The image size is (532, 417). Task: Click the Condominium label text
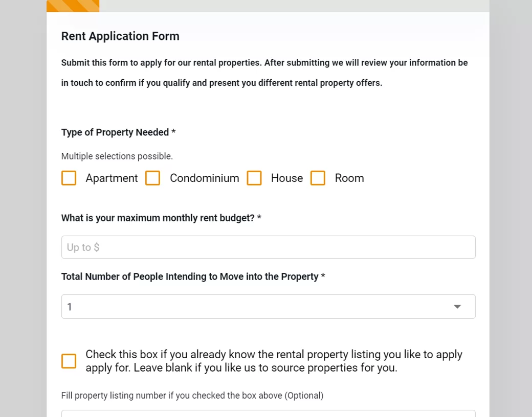(204, 178)
